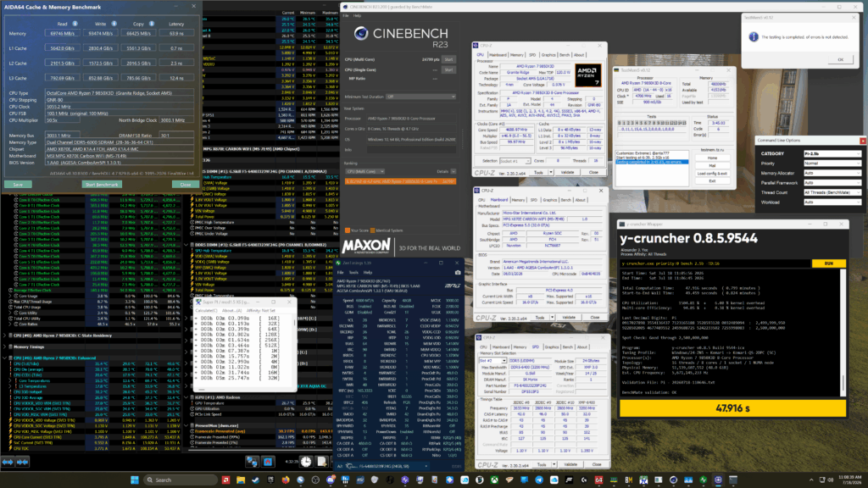The image size is (868, 488).
Task: Click the AMD Ryzen 7 logo in CPU-Z
Action: click(x=588, y=75)
